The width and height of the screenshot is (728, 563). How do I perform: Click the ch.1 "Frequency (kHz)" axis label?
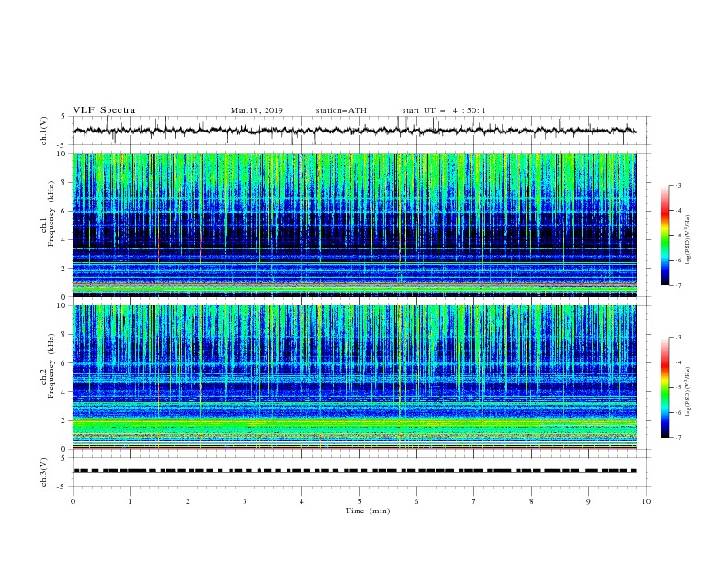pyautogui.click(x=51, y=212)
